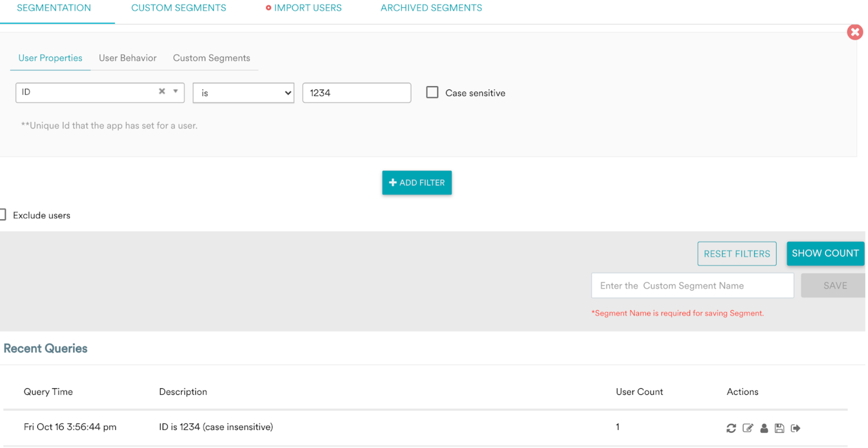This screenshot has height=448, width=868.
Task: Export the ID is 1234 query results
Action: click(796, 428)
